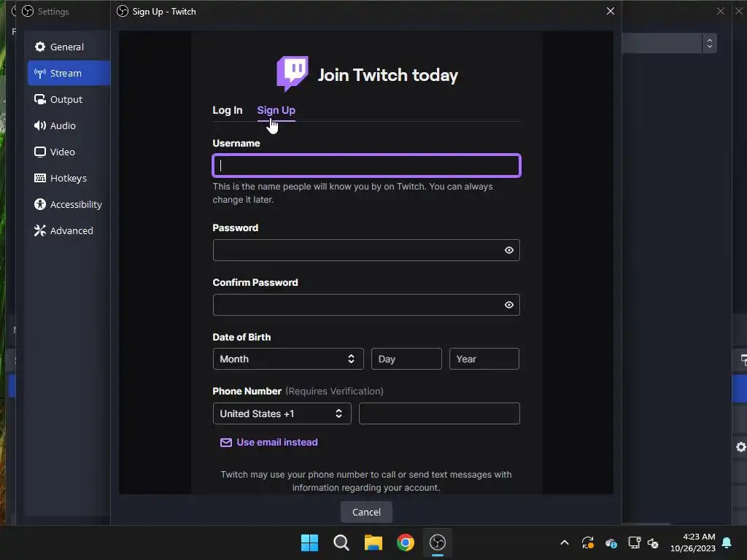Image resolution: width=747 pixels, height=560 pixels.
Task: Click the envelope icon beside Use email instead
Action: click(x=226, y=443)
